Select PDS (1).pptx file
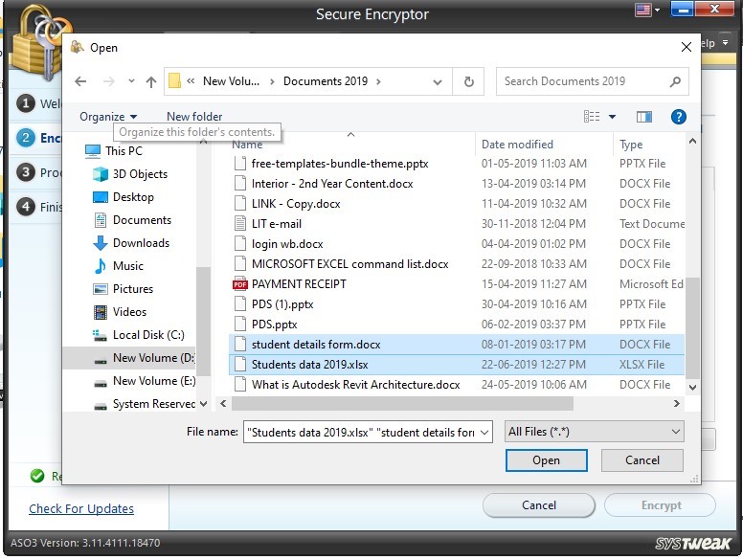 point(457,304)
